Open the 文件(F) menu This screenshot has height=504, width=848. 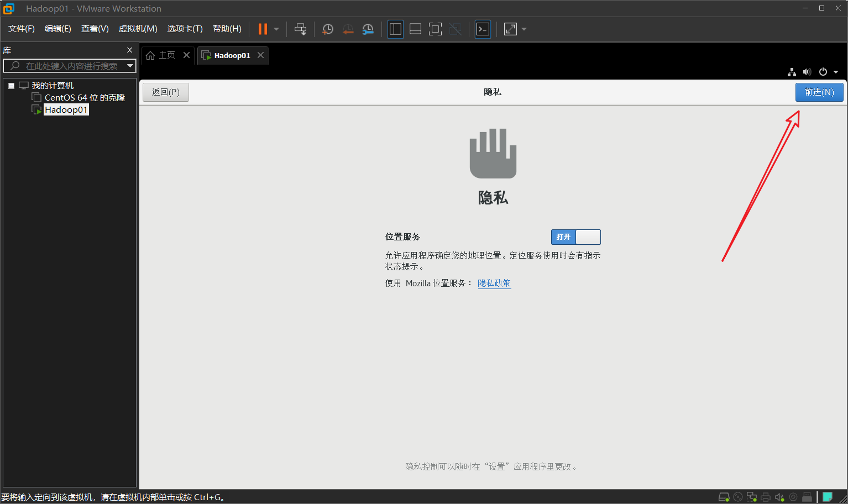coord(22,29)
